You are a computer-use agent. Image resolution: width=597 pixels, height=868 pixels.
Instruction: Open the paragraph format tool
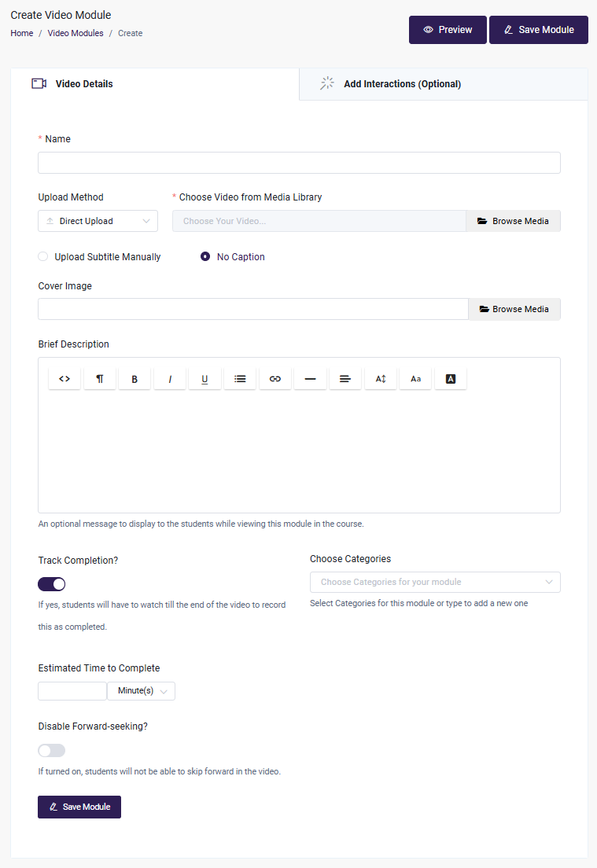(100, 379)
